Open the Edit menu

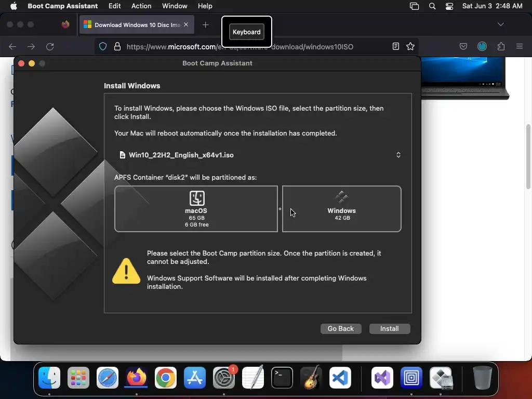114,6
